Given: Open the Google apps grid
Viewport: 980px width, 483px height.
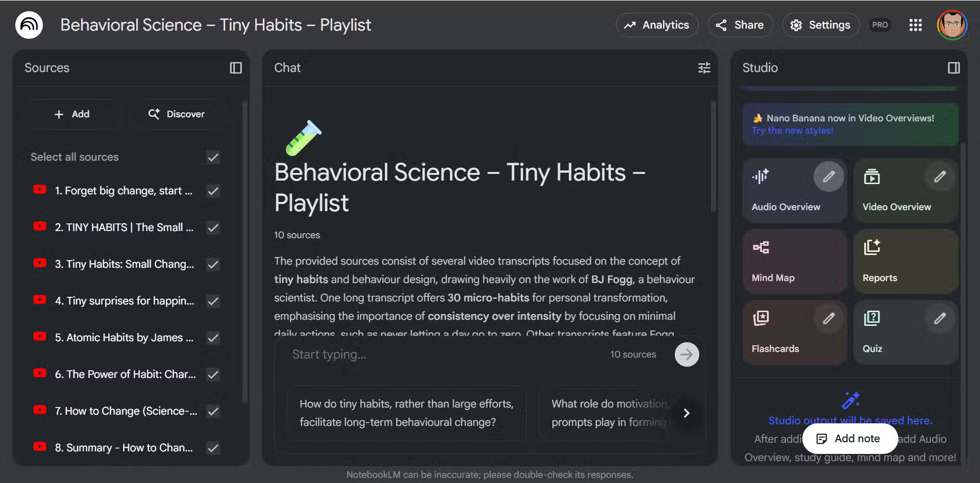Looking at the screenshot, I should [915, 25].
